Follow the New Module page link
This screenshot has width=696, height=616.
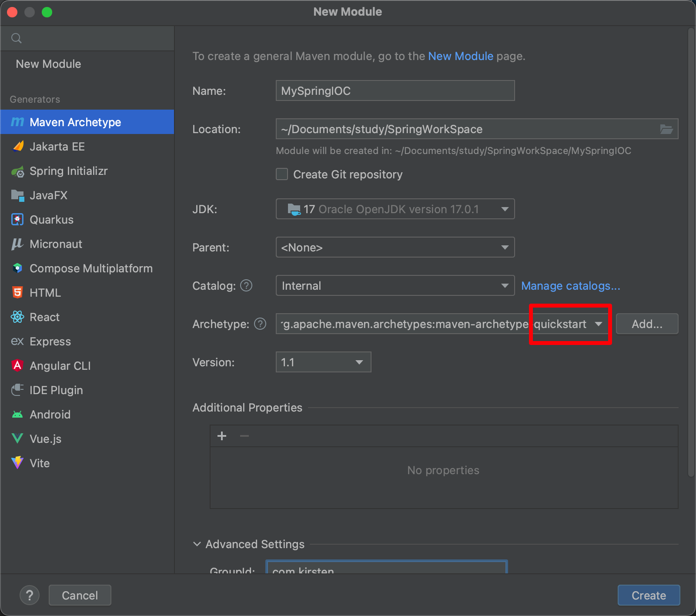click(461, 56)
